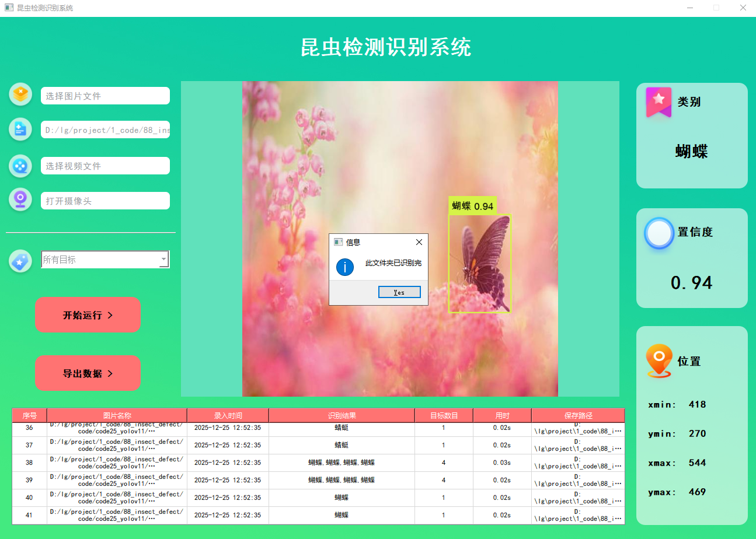The height and width of the screenshot is (539, 756).
Task: Click the select image file icon
Action: point(20,94)
